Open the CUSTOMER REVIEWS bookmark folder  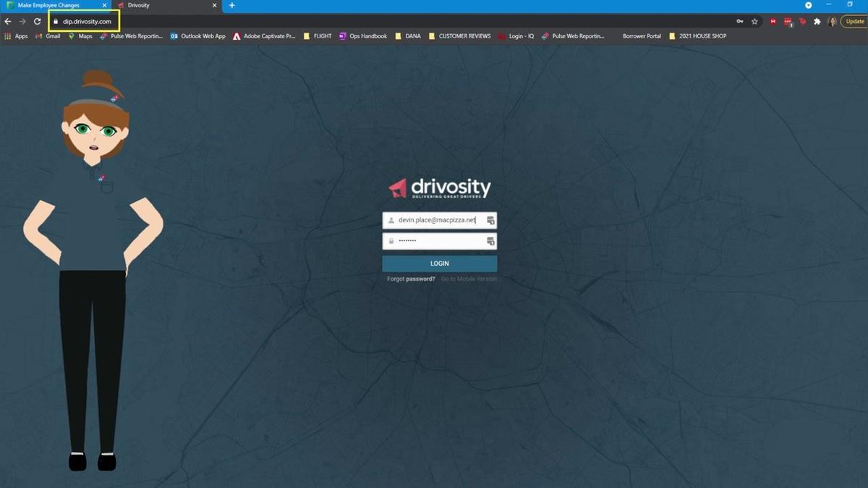coord(460,36)
